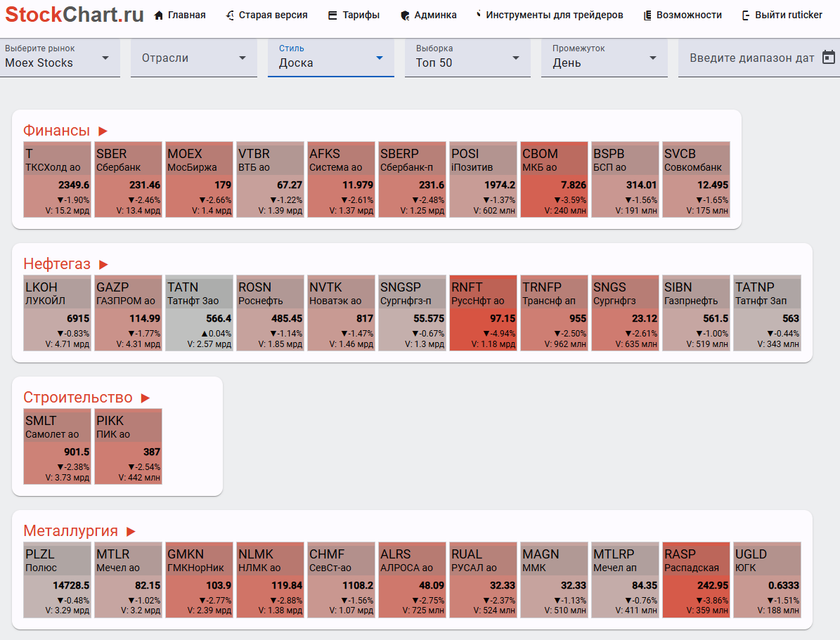Open the Финансы sector heading
840x640 pixels.
pos(56,131)
